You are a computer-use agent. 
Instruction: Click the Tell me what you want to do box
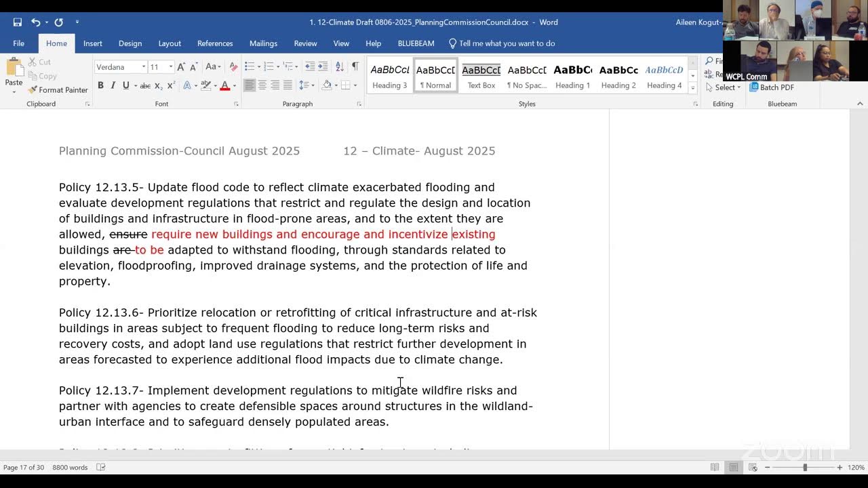coord(506,43)
